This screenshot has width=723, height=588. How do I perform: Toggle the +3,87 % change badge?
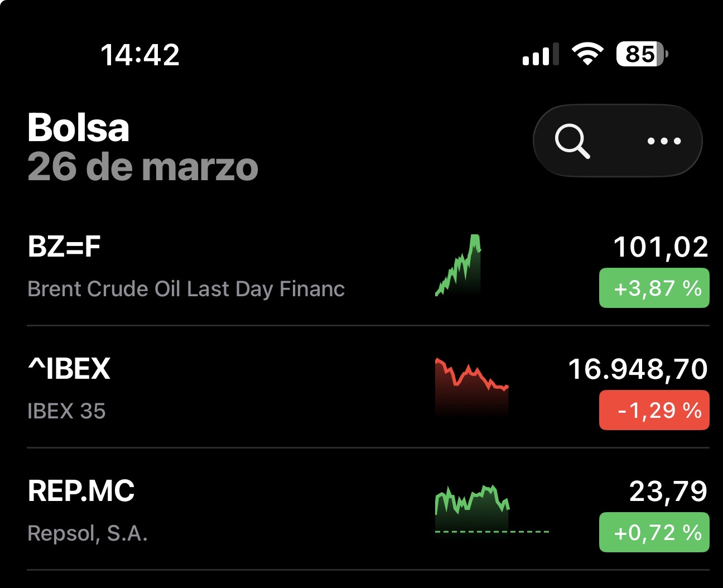pyautogui.click(x=654, y=288)
